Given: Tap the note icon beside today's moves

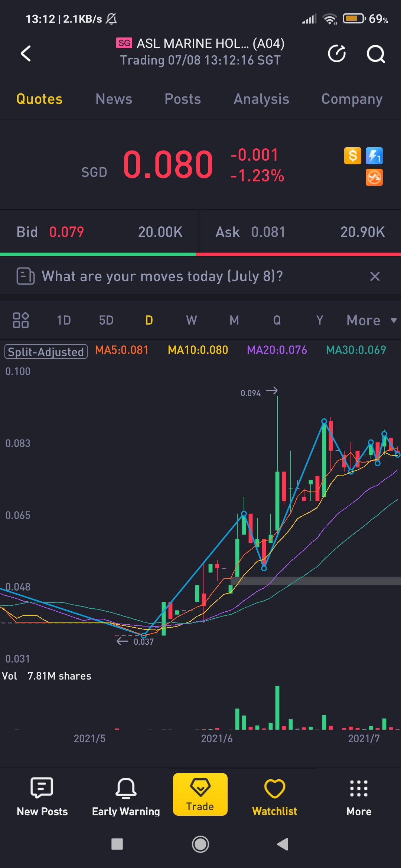Looking at the screenshot, I should click(26, 276).
